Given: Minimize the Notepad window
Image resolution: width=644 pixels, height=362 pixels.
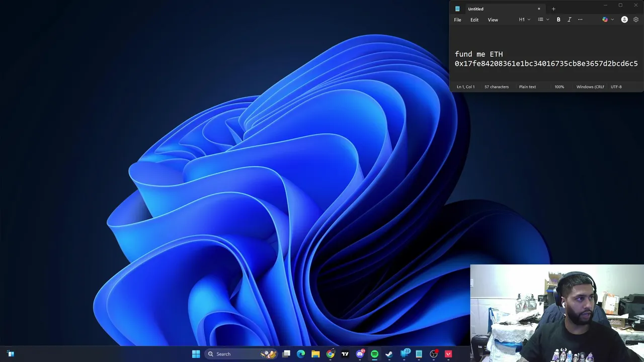Looking at the screenshot, I should [605, 6].
